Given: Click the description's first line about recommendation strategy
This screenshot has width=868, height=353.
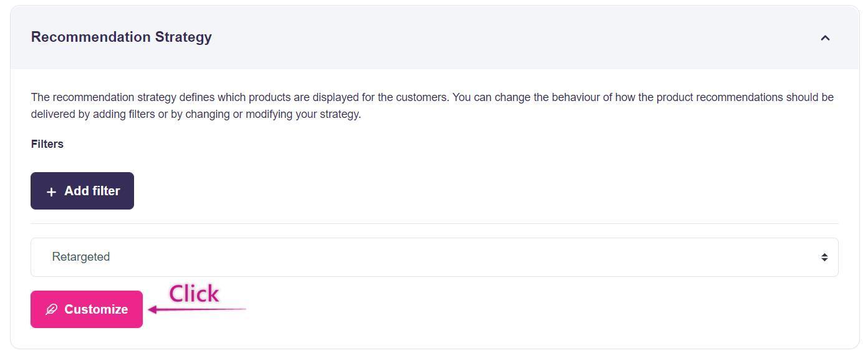Looking at the screenshot, I should (x=432, y=97).
